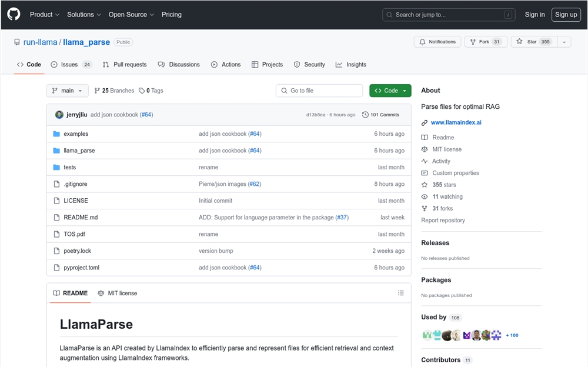Image resolution: width=588 pixels, height=367 pixels.
Task: Open the Used by heading link
Action: 441,317
